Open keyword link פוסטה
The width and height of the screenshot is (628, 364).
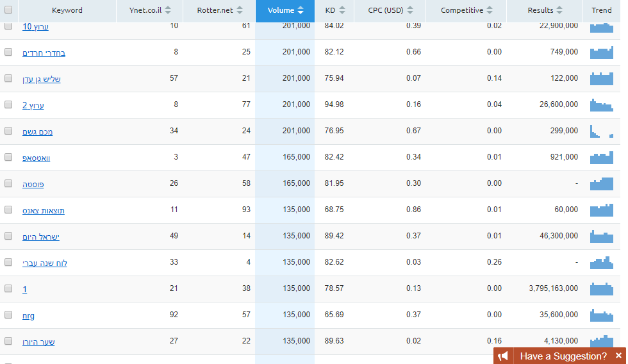click(33, 184)
